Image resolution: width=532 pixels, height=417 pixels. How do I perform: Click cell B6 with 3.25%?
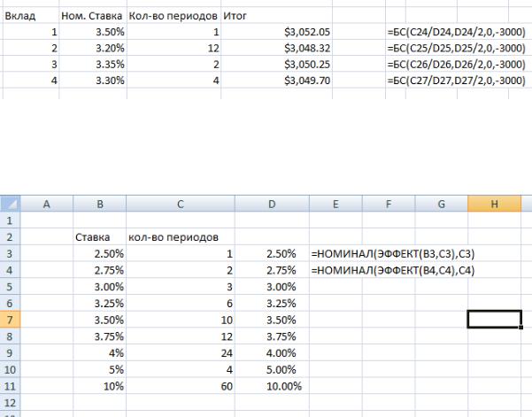pos(99,303)
